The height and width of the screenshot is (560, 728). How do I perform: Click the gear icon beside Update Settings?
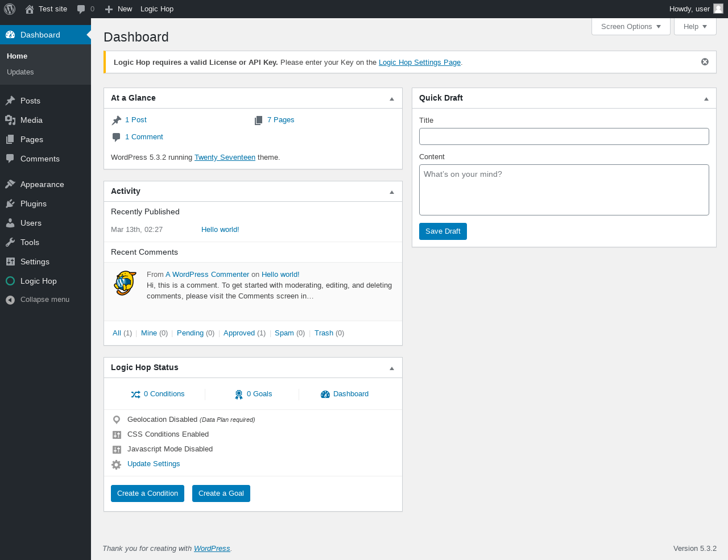pyautogui.click(x=117, y=464)
